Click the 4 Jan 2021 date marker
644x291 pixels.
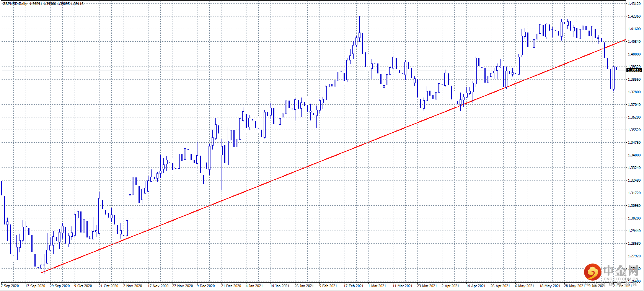coord(254,286)
